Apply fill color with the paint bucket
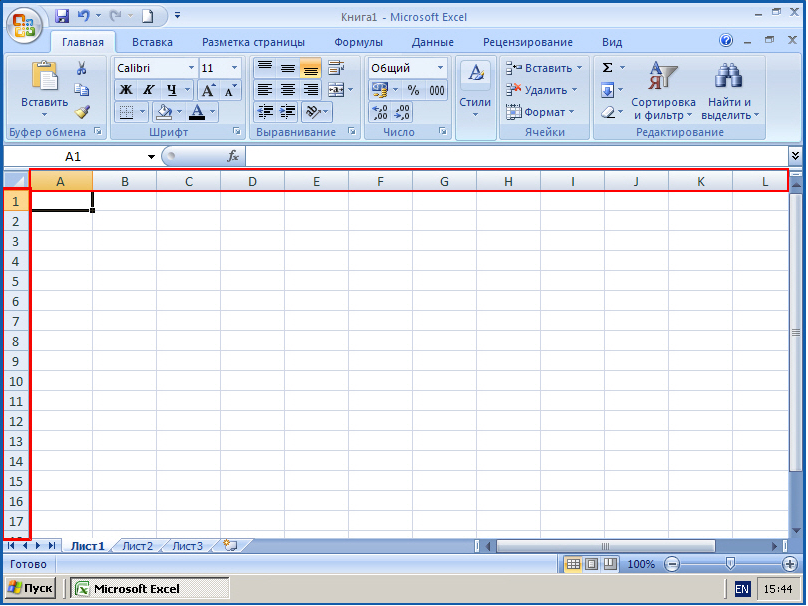 [x=164, y=112]
